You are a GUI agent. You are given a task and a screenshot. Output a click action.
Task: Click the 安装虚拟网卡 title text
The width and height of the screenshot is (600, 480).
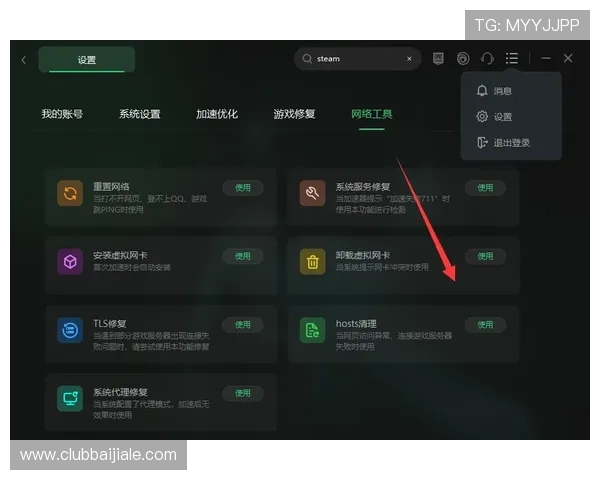click(120, 255)
